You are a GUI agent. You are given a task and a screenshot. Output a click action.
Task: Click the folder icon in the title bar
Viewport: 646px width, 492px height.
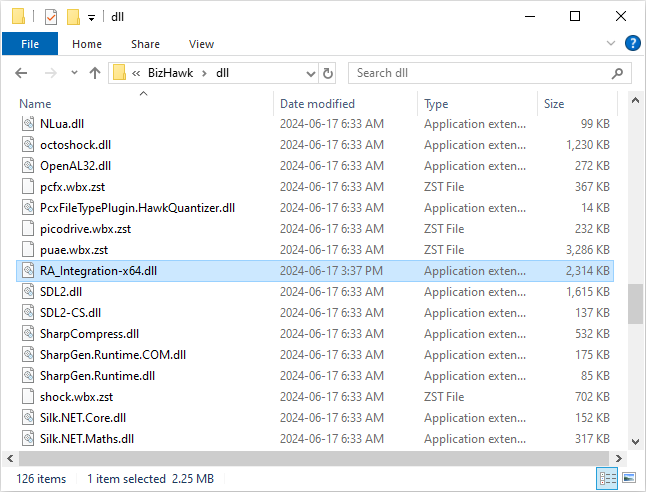click(x=18, y=16)
